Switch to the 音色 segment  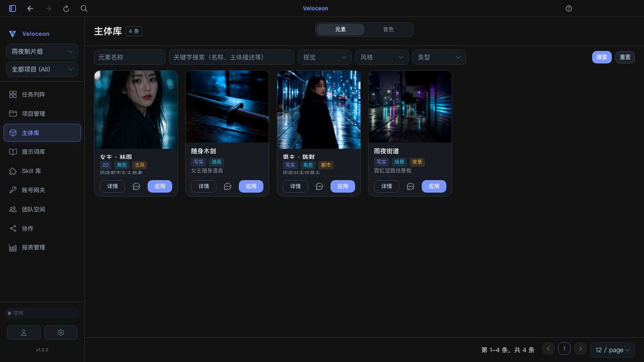(388, 29)
